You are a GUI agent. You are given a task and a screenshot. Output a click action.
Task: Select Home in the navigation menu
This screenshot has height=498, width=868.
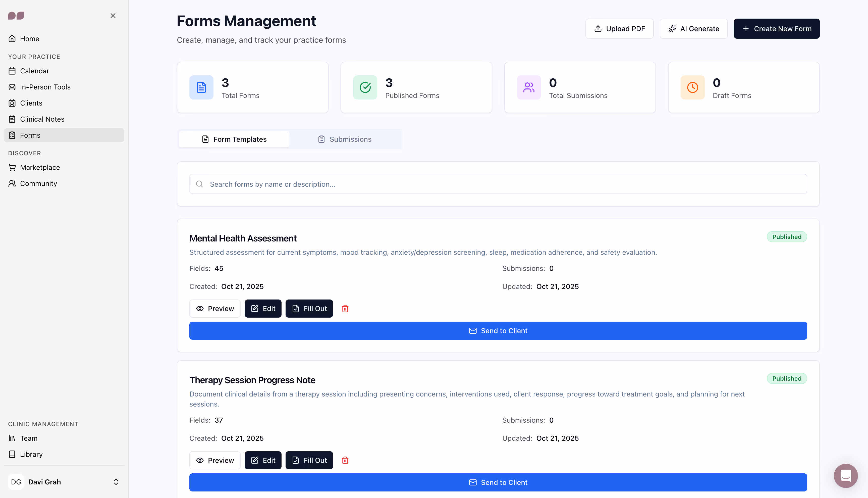[29, 39]
